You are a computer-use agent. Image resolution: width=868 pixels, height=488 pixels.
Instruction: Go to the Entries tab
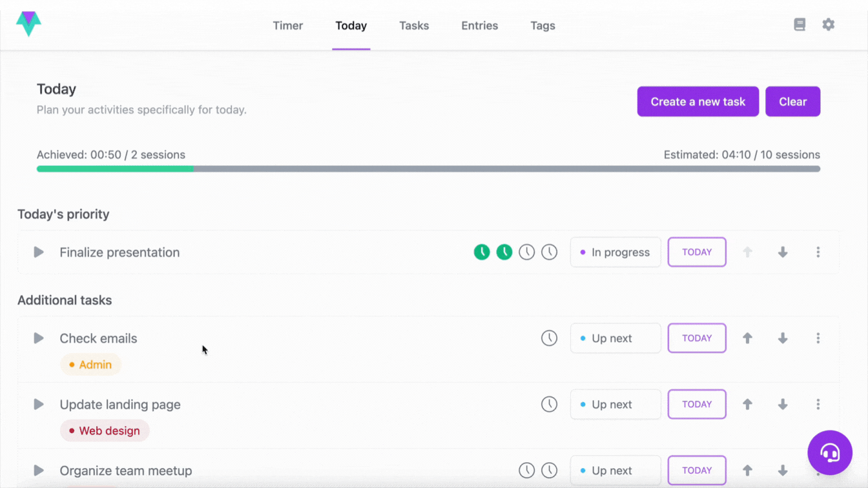tap(479, 26)
